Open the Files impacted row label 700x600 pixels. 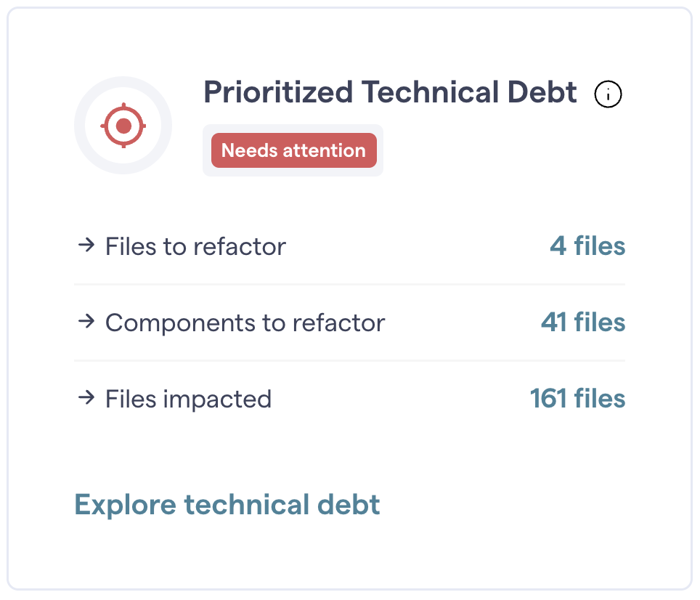pos(188,399)
